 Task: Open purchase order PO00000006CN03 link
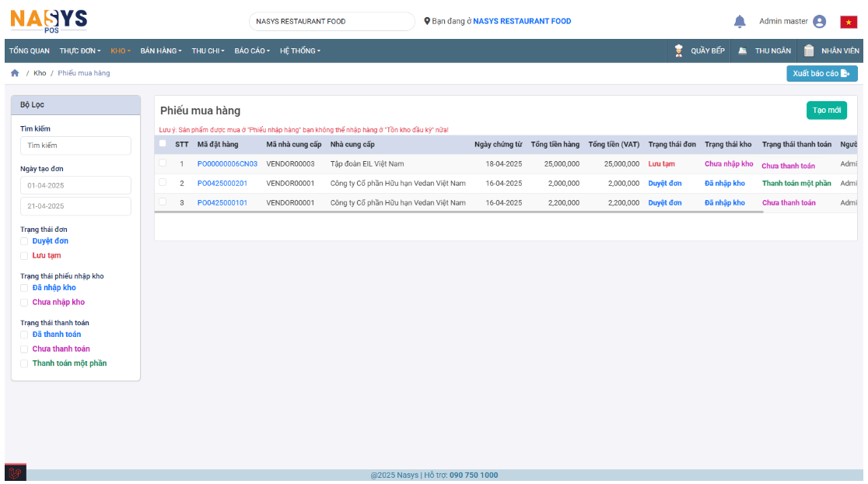[227, 164]
